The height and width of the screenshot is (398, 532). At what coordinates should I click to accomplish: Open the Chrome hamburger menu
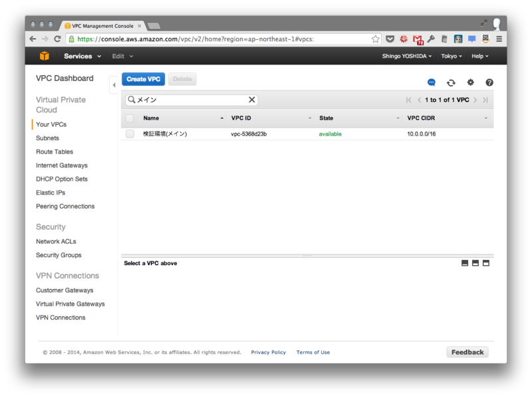(499, 39)
